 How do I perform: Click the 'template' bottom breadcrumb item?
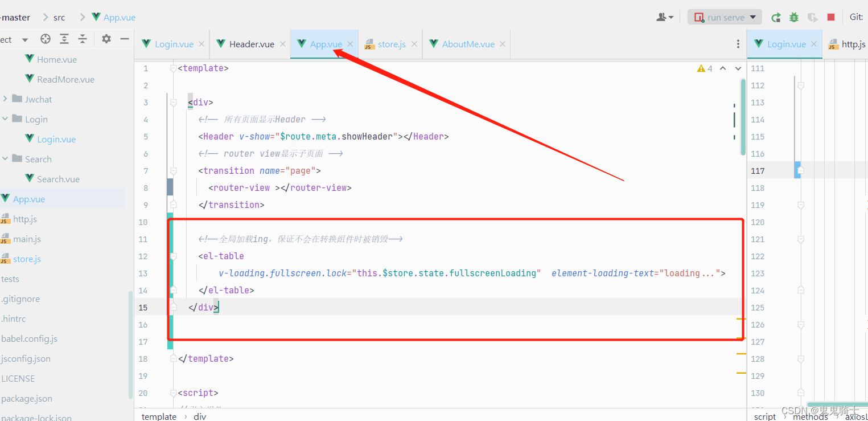coord(159,416)
